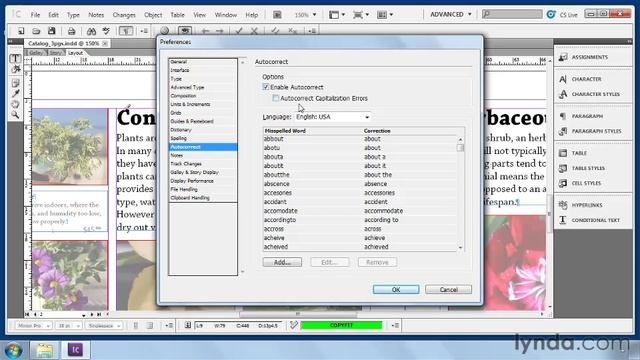
Task: Open the line spacing dropdown in status bar
Action: pos(104,326)
